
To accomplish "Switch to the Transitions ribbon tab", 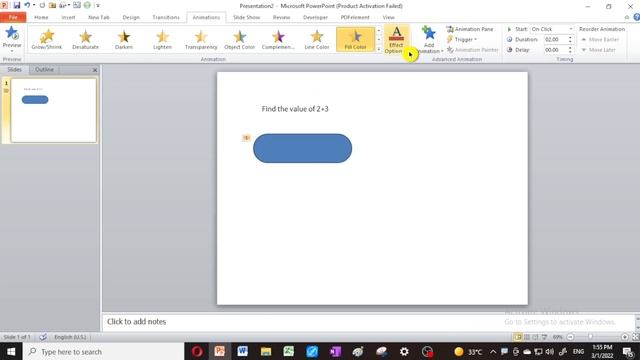I will 166,17.
